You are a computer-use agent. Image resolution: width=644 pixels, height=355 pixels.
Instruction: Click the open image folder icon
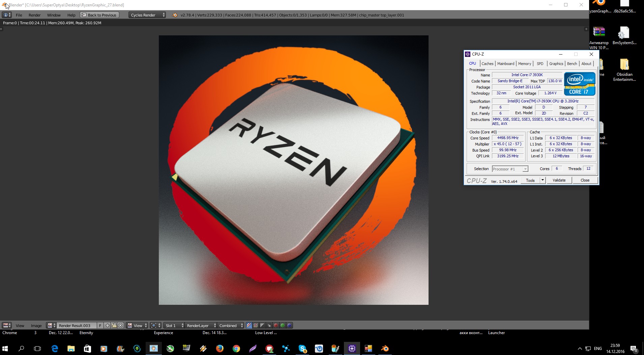pyautogui.click(x=114, y=325)
